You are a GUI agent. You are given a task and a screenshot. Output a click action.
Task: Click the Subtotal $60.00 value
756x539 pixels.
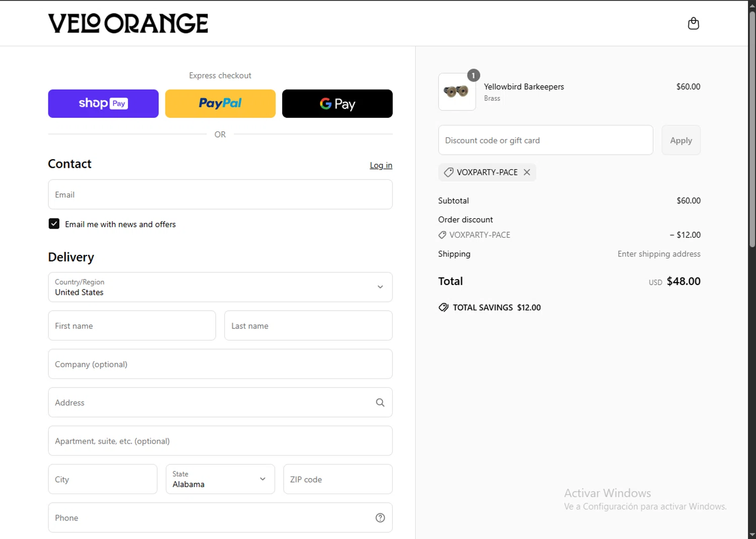[x=688, y=200]
